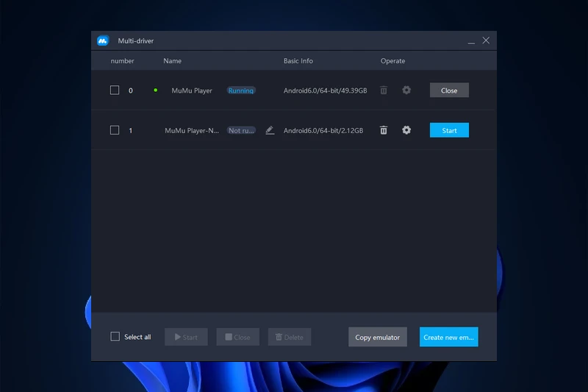This screenshot has width=588, height=392.
Task: Click the Copy emulator button
Action: 377,337
